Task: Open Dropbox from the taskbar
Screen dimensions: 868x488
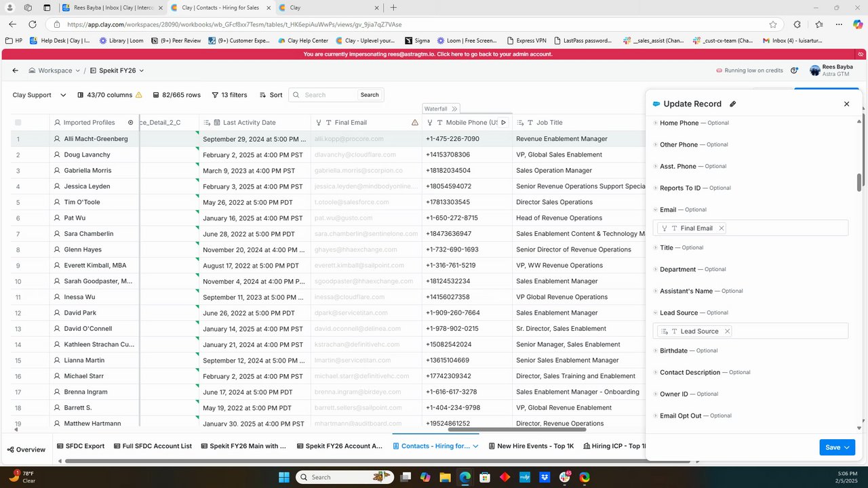Action: pyautogui.click(x=545, y=477)
